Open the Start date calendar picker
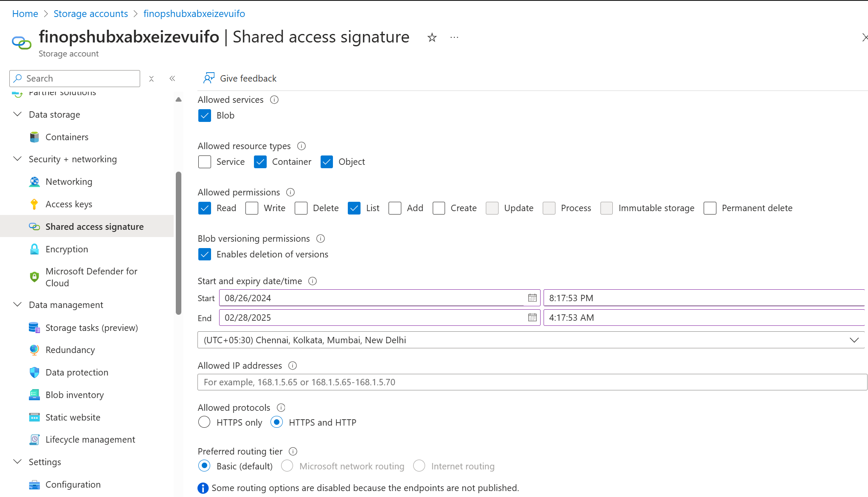 tap(532, 298)
